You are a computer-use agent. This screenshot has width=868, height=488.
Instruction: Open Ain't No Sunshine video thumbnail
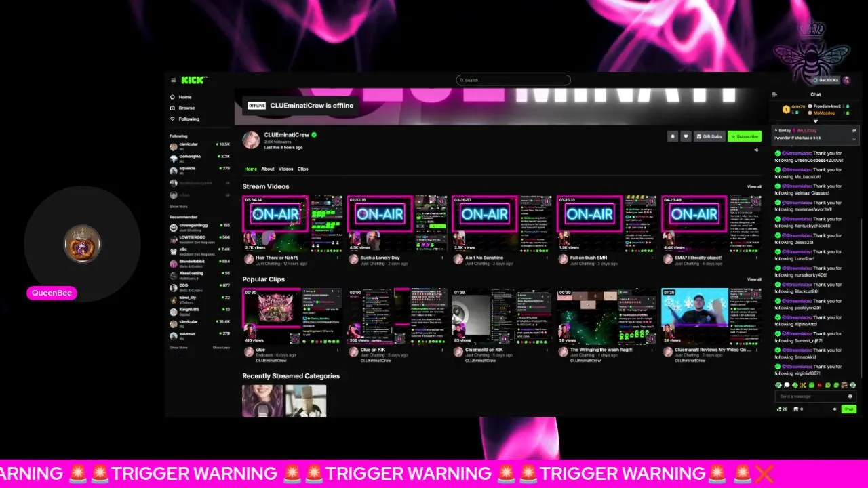click(502, 224)
